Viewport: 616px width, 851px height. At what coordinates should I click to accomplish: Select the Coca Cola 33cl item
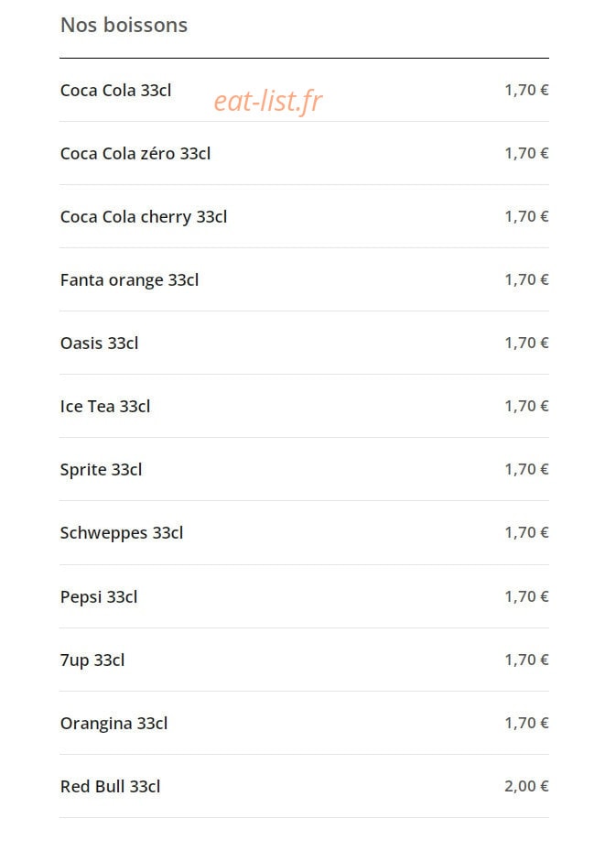(x=115, y=90)
